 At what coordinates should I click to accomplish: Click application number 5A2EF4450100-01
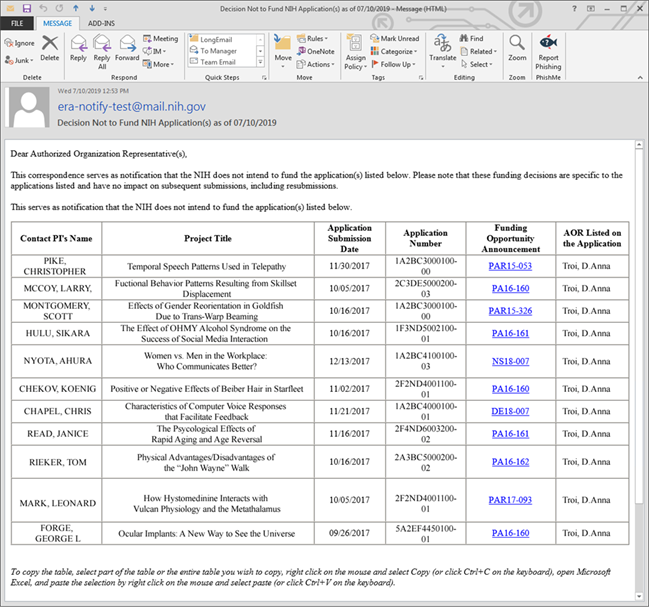[x=425, y=534]
